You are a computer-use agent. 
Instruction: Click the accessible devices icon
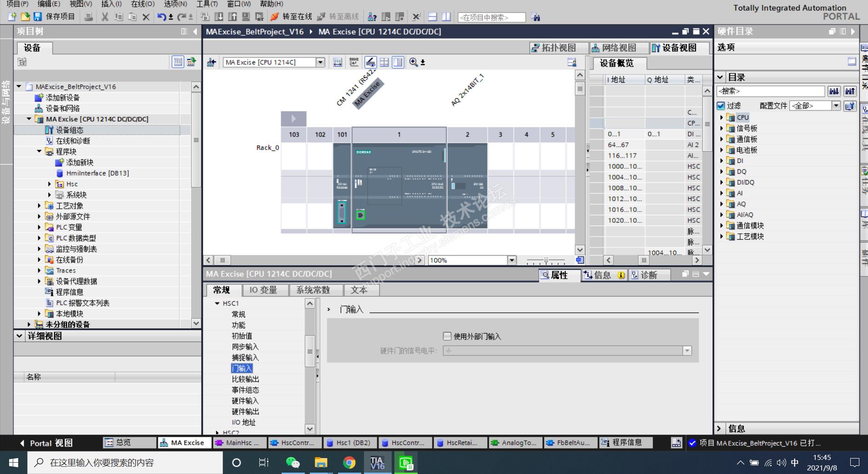(x=372, y=17)
